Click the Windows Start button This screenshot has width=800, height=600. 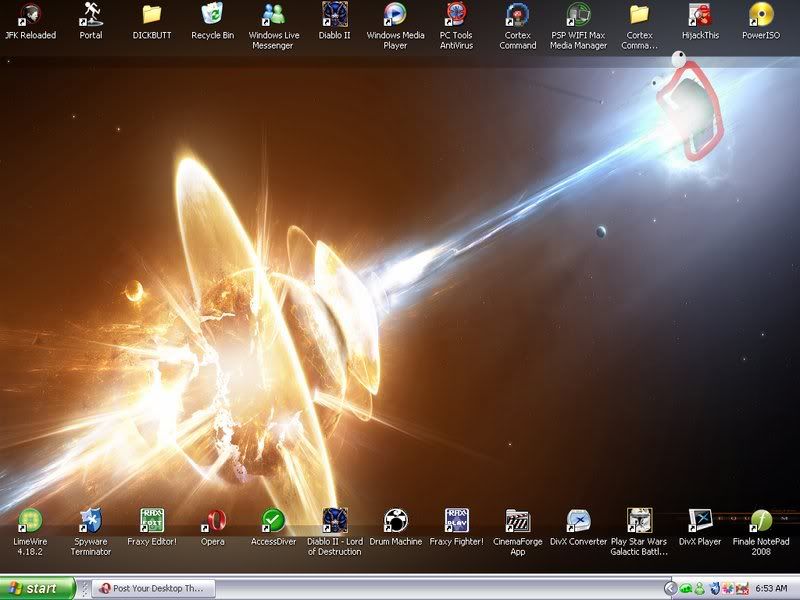[x=38, y=588]
